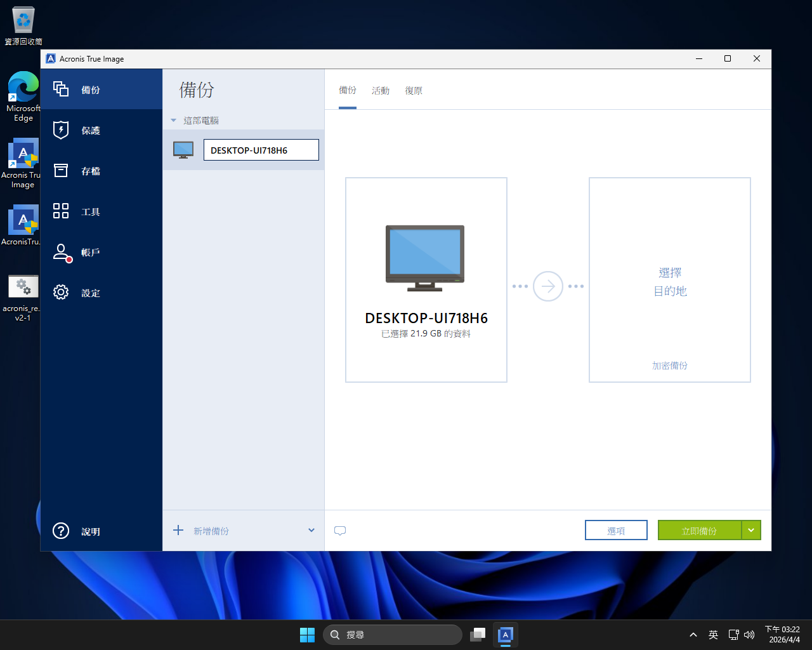The image size is (812, 650).
Task: Switch to the 復原 tab
Action: (414, 91)
